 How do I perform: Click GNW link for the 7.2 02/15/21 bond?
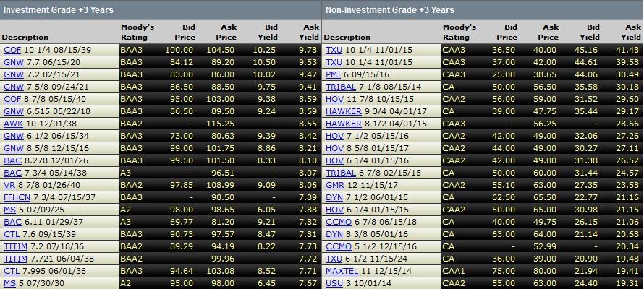(13, 74)
